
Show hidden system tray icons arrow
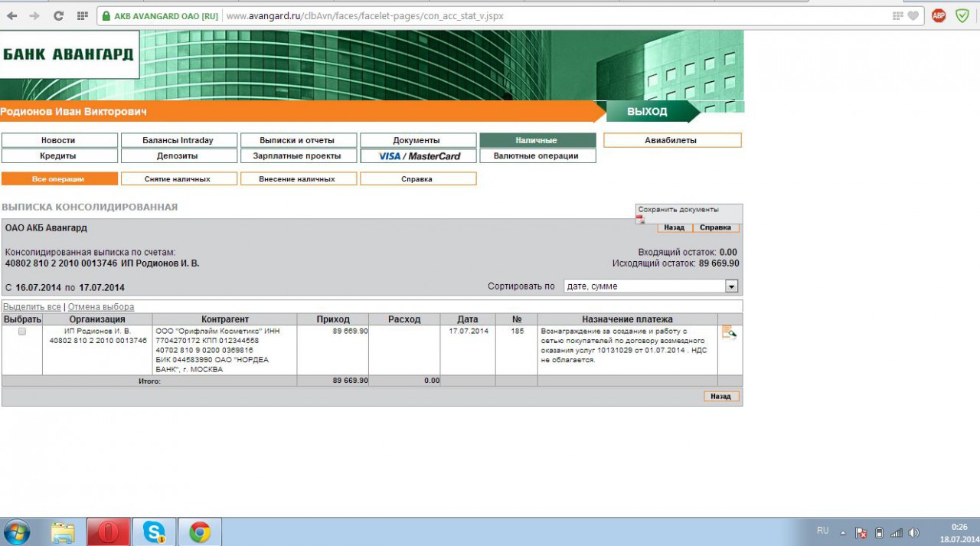click(843, 532)
